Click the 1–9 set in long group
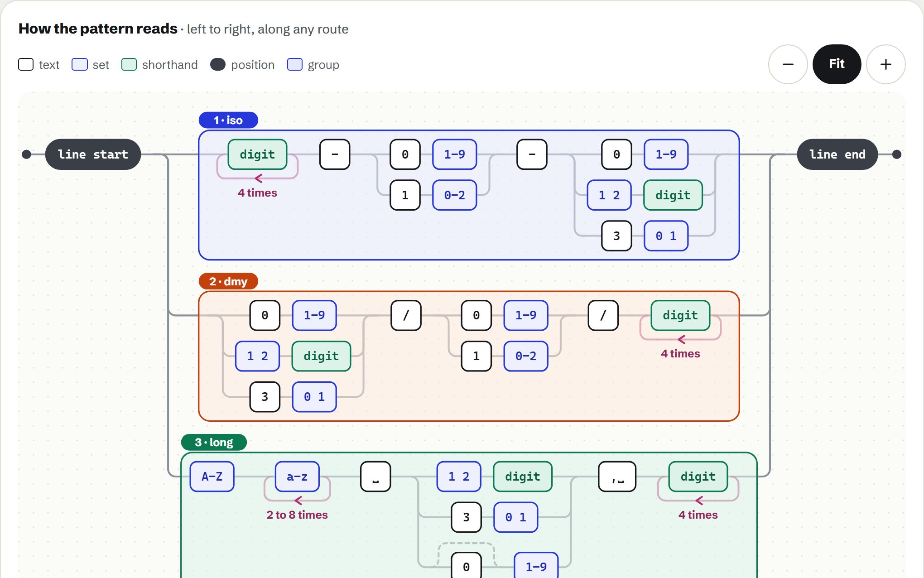The width and height of the screenshot is (924, 578). pos(536,565)
